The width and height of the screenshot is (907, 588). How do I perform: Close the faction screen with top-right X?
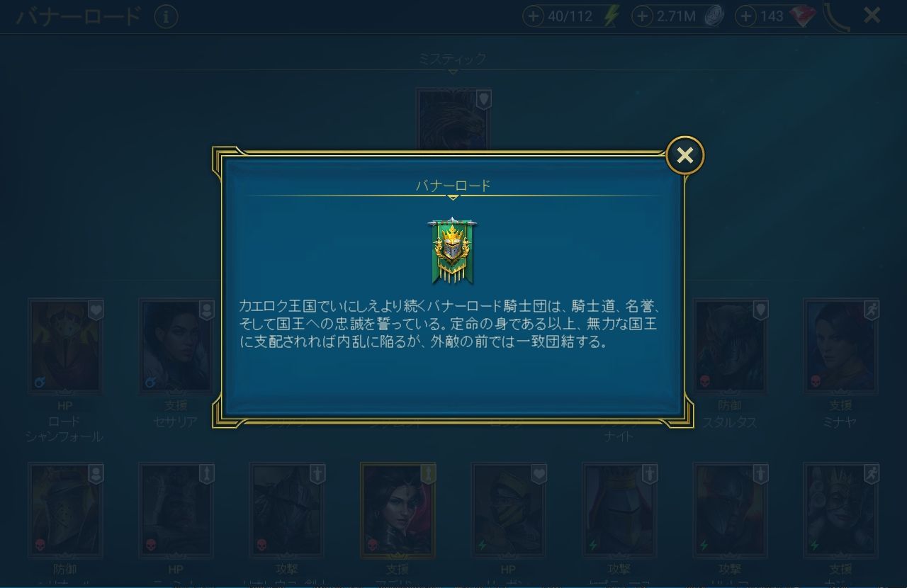[872, 15]
